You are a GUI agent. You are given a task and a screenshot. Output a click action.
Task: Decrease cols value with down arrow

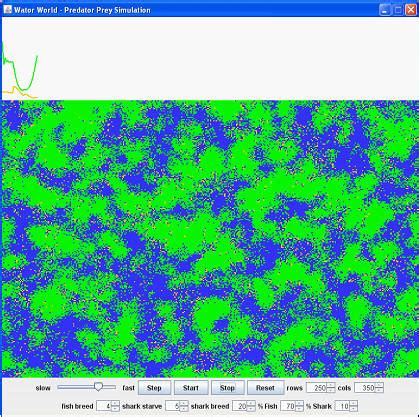point(379,390)
